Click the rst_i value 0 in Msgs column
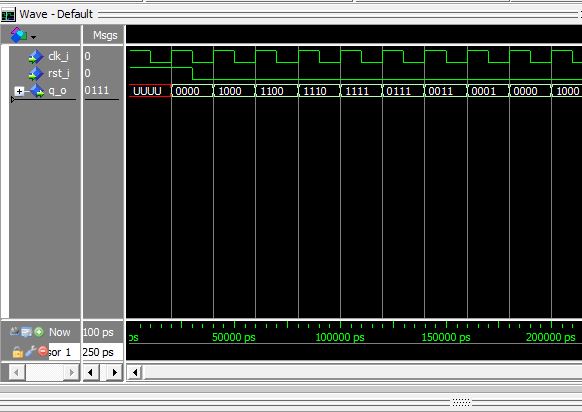This screenshot has width=582, height=412. [x=87, y=73]
